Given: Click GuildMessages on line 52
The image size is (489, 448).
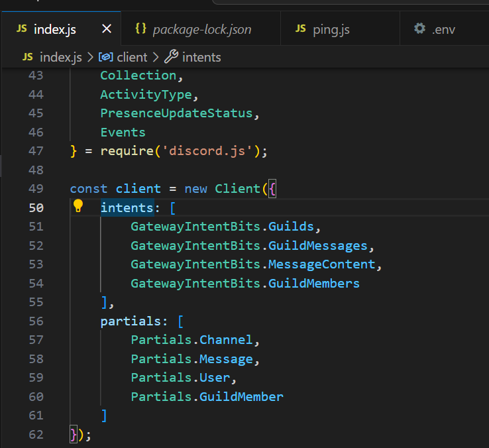Looking at the screenshot, I should [318, 246].
